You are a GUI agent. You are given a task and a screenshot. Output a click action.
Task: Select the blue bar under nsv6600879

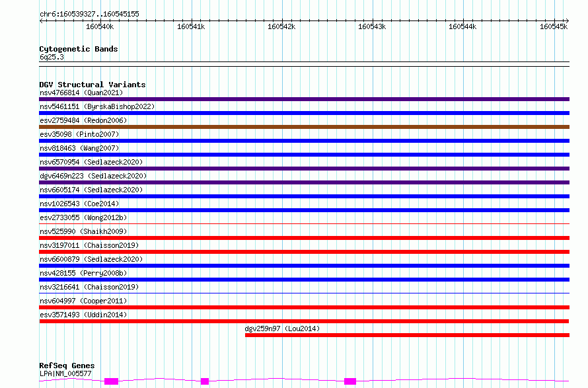tap(304, 266)
